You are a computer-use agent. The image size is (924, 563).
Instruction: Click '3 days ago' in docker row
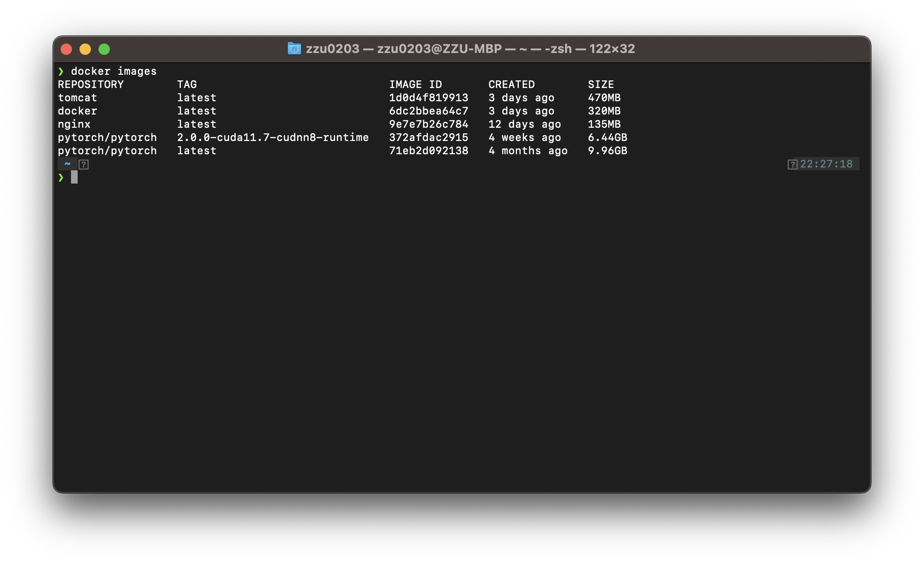click(521, 111)
